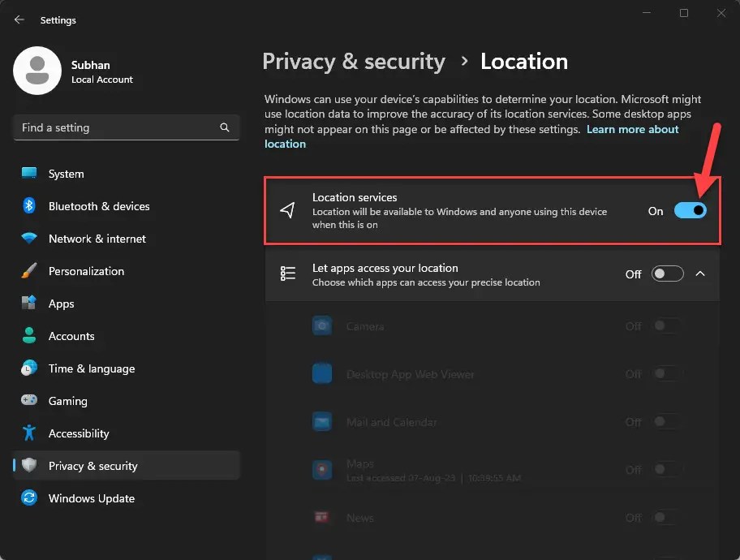
Task: Go back using the back arrow
Action: [x=18, y=19]
